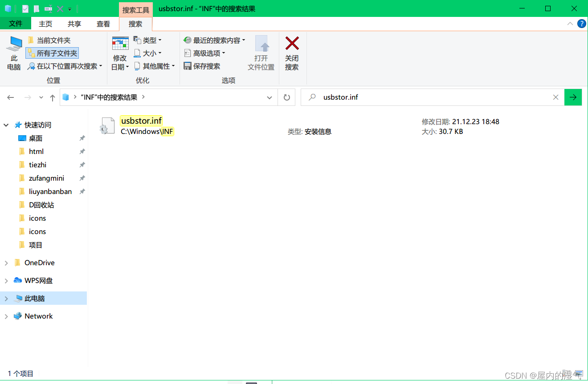The image size is (588, 384).
Task: Expand the 此电脑 (This PC) tree node
Action: pos(6,299)
